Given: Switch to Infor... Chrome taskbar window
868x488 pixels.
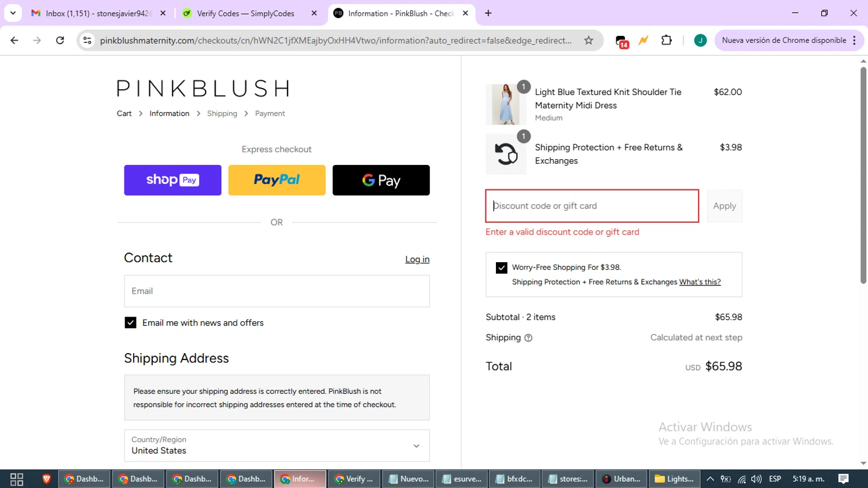Looking at the screenshot, I should [x=300, y=479].
